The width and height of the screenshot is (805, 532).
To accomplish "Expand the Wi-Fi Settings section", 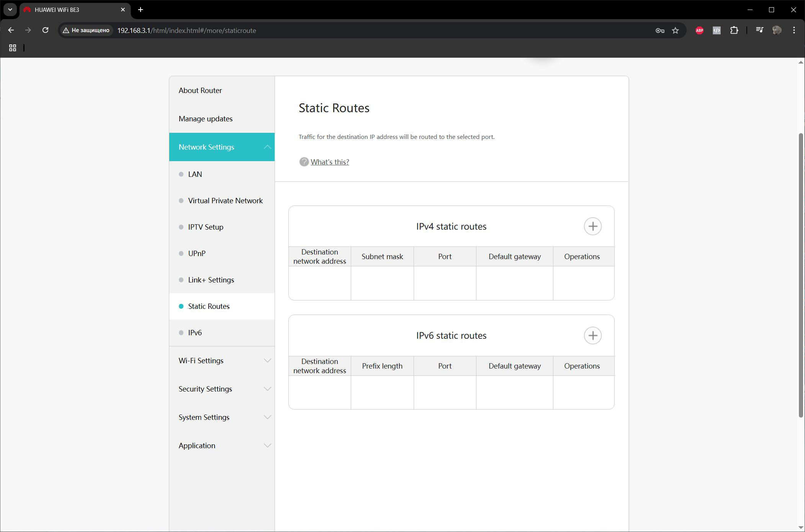I will click(x=222, y=361).
